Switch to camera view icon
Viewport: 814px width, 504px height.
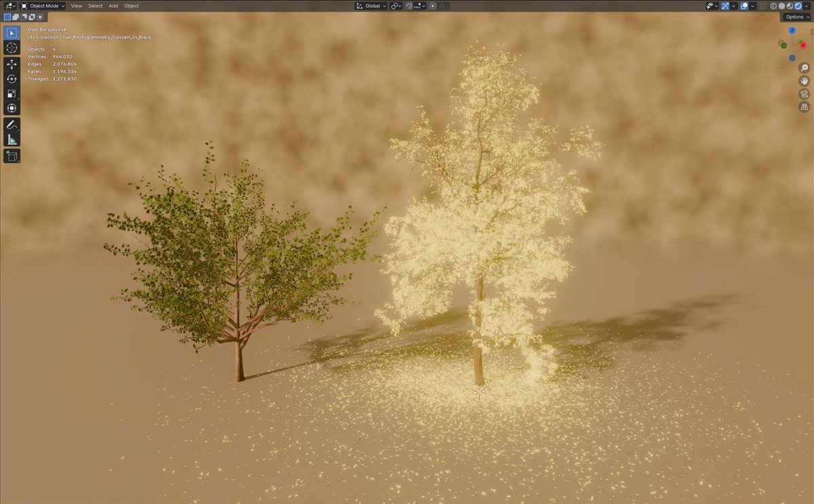tap(805, 94)
